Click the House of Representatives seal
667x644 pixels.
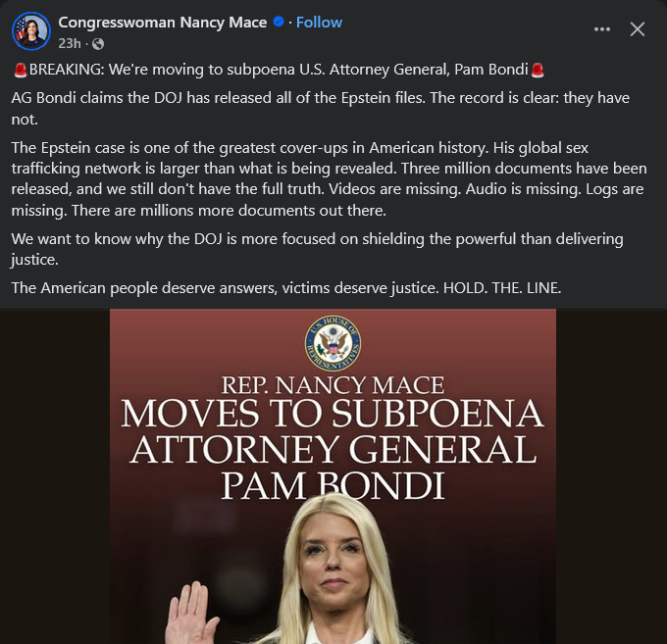pos(333,343)
